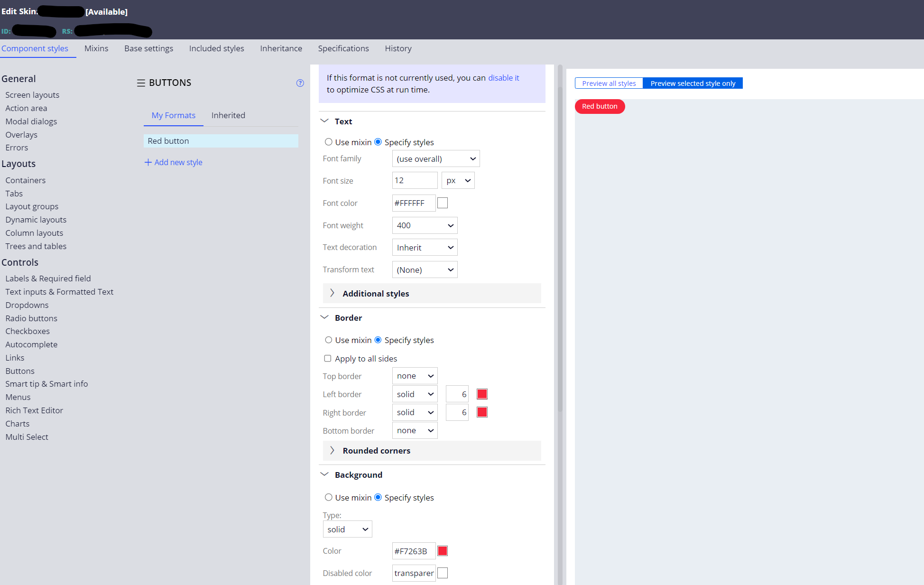Click Preview selected style only button
The width and height of the screenshot is (924, 585).
pos(693,83)
